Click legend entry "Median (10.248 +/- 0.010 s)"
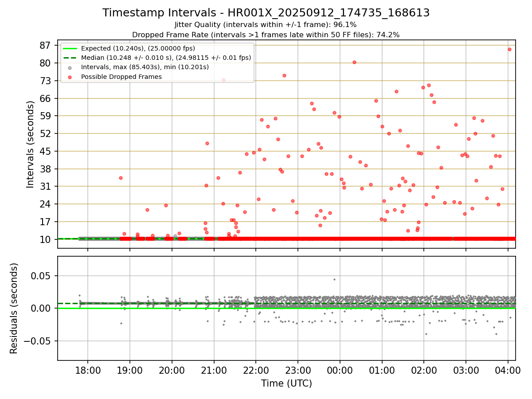 point(166,58)
